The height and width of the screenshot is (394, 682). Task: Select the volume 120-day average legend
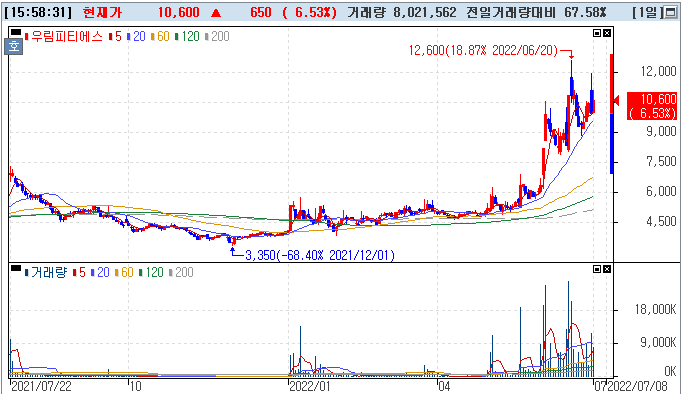pos(151,273)
